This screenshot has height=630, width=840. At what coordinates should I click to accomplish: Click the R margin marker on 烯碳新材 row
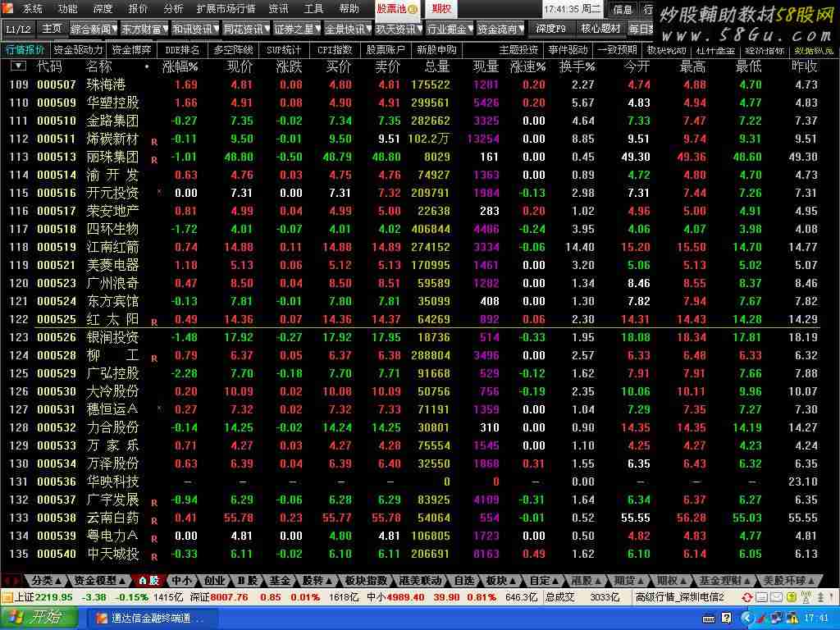tap(154, 142)
